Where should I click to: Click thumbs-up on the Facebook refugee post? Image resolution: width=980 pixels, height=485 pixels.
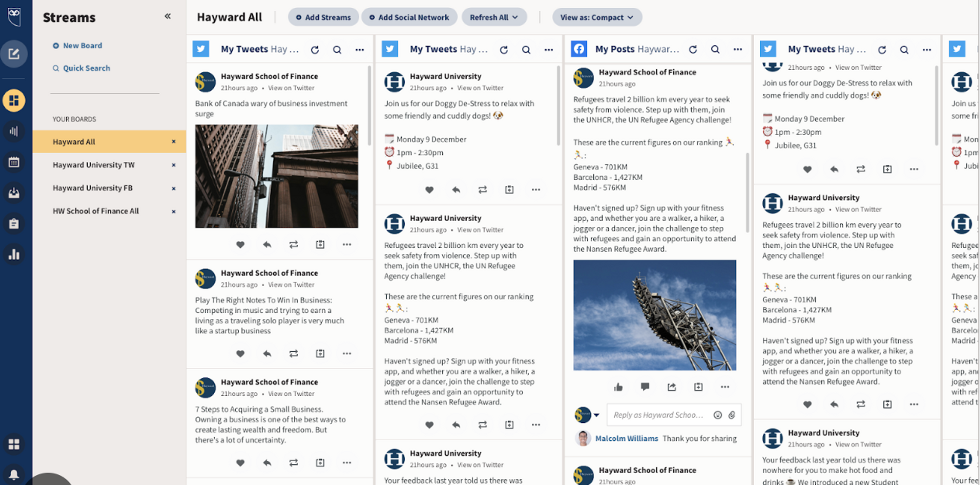pos(618,387)
